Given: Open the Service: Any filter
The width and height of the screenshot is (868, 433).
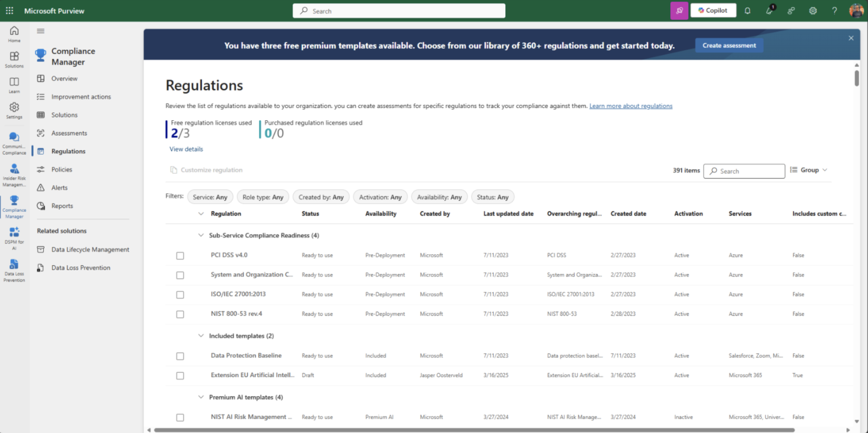Looking at the screenshot, I should point(210,197).
